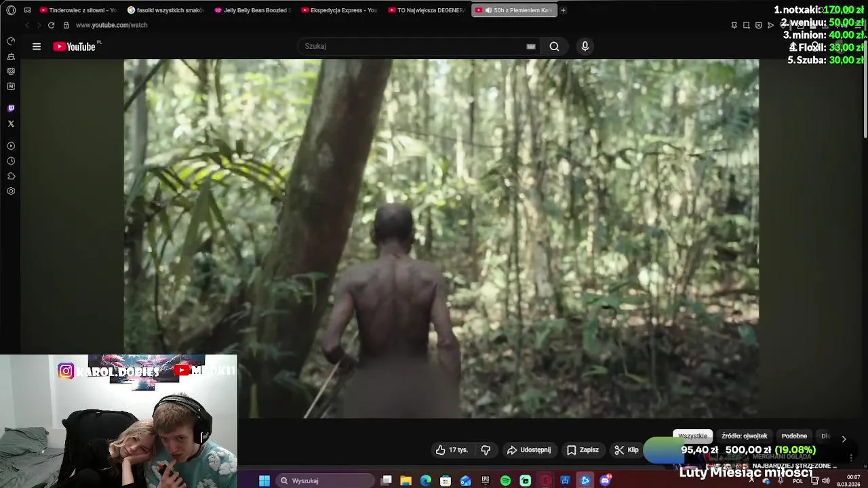Select the 50h z Plemieniem tab
The image size is (868, 488).
514,10
